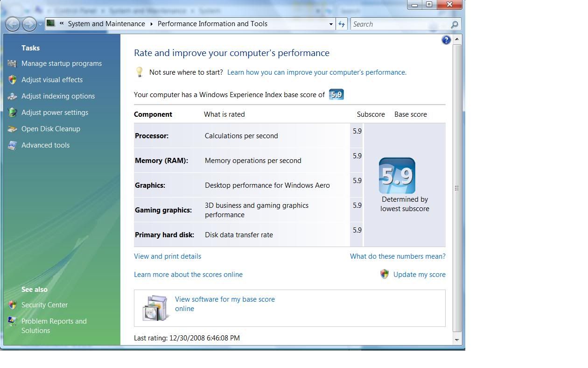This screenshot has height=368, width=588.
Task: Select the Primary hard disk row label
Action: (x=164, y=235)
